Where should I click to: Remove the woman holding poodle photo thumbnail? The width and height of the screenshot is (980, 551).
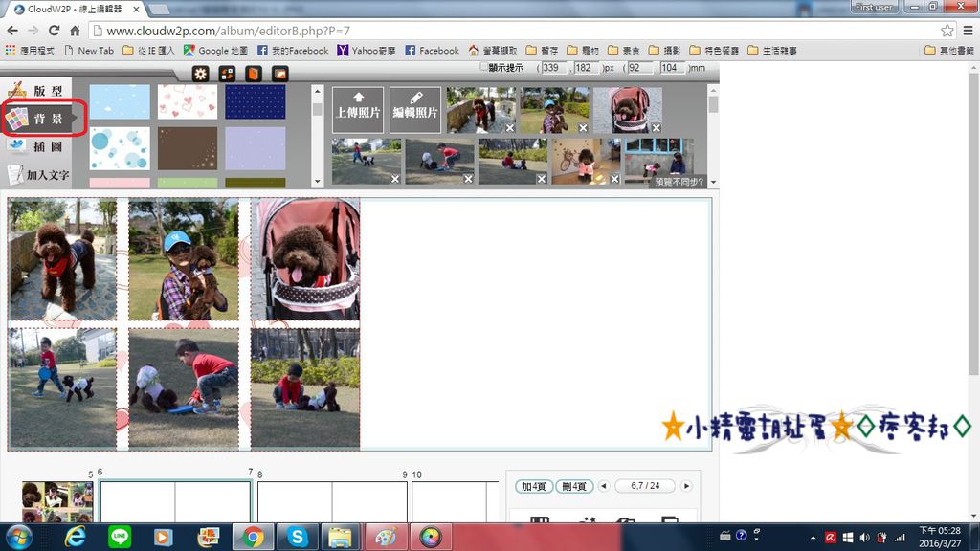pyautogui.click(x=583, y=128)
